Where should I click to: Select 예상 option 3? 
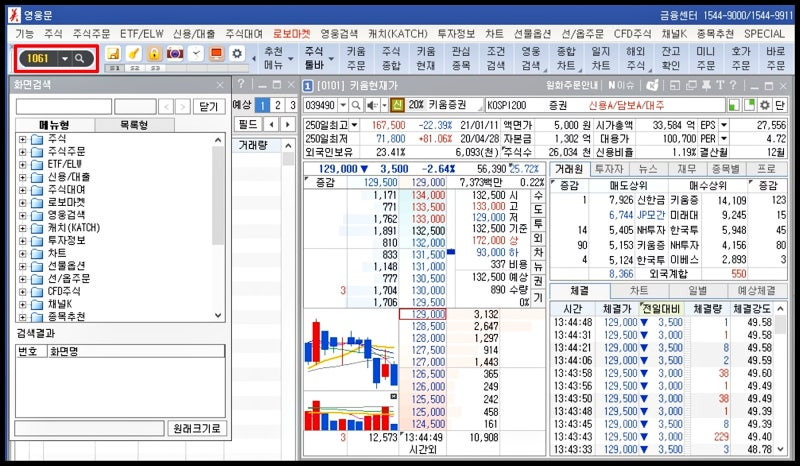(x=292, y=105)
